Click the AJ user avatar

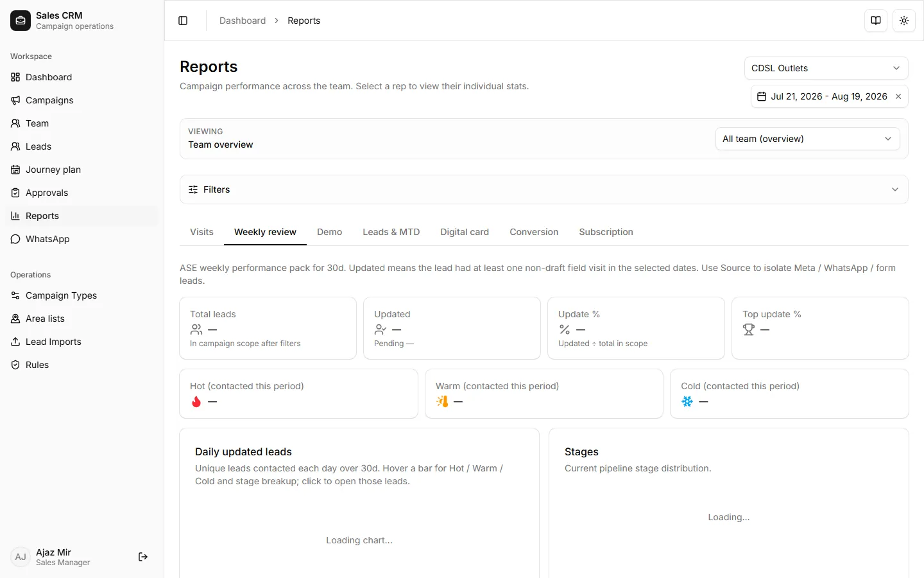pos(21,557)
